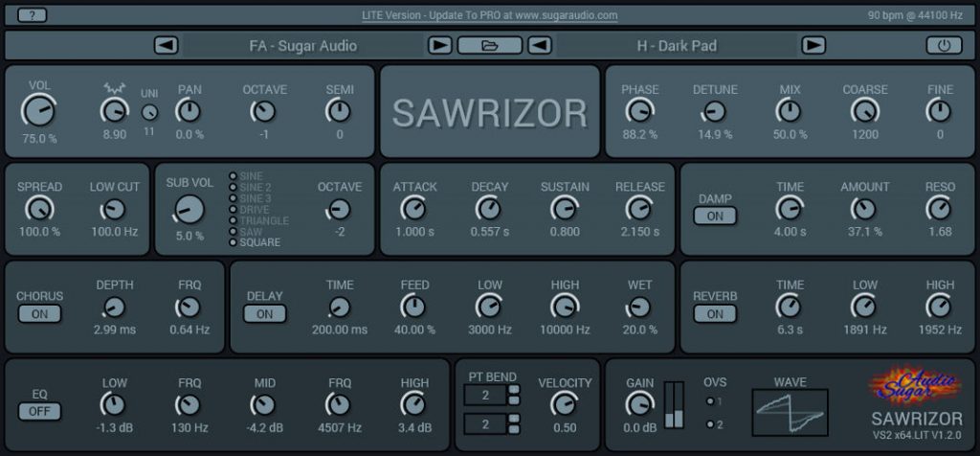980x456 pixels.
Task: Decrease the lower PT BEND value
Action: click(514, 429)
